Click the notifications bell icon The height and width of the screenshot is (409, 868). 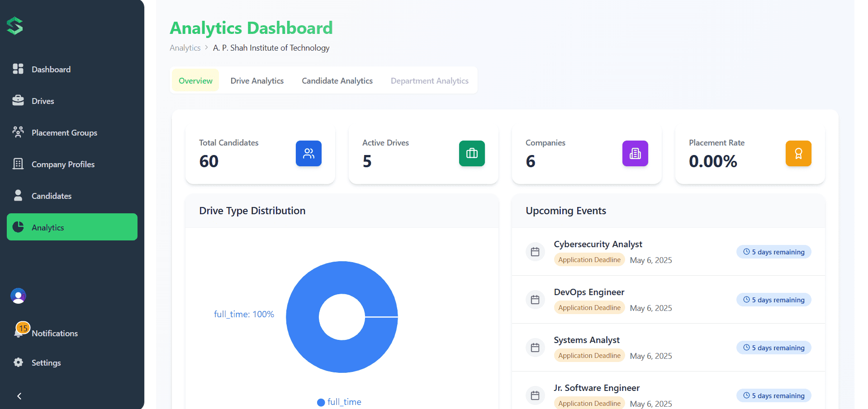coord(19,333)
